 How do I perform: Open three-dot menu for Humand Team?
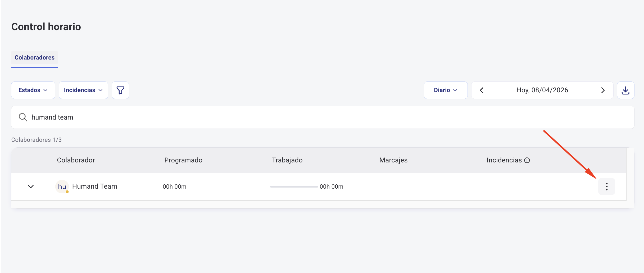(x=606, y=186)
